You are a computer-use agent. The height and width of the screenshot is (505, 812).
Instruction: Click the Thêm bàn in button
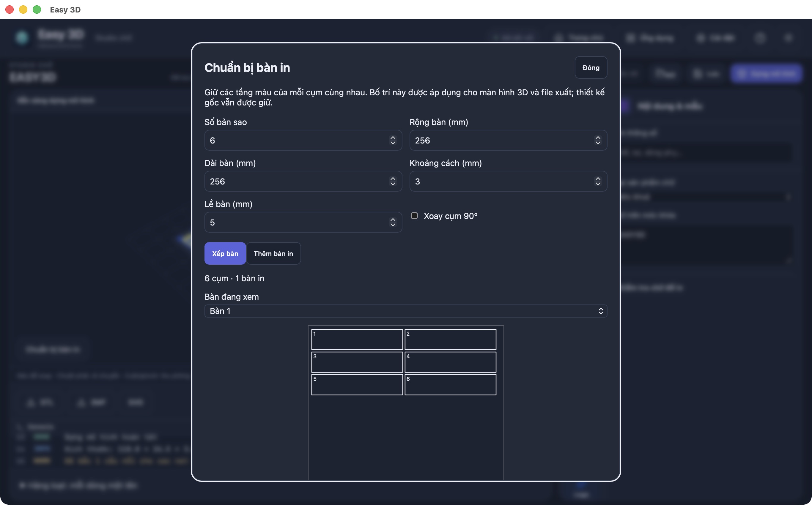273,253
